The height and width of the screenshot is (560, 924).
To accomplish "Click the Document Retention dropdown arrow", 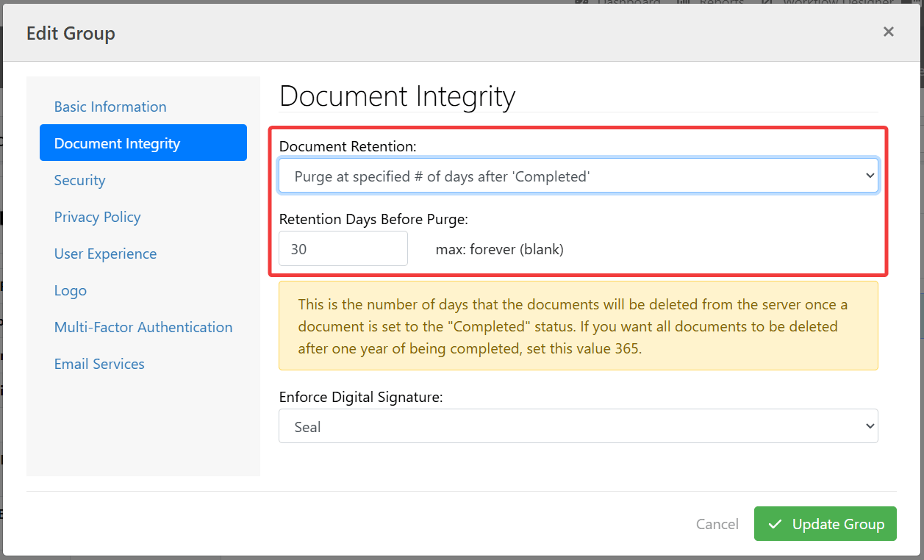I will coord(870,176).
